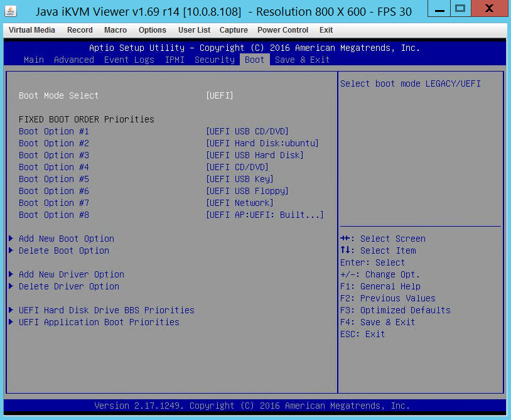Image resolution: width=511 pixels, height=420 pixels.
Task: Open Boot Option #8 [UEFI AP:UEFI: Built...] value
Action: click(x=265, y=215)
